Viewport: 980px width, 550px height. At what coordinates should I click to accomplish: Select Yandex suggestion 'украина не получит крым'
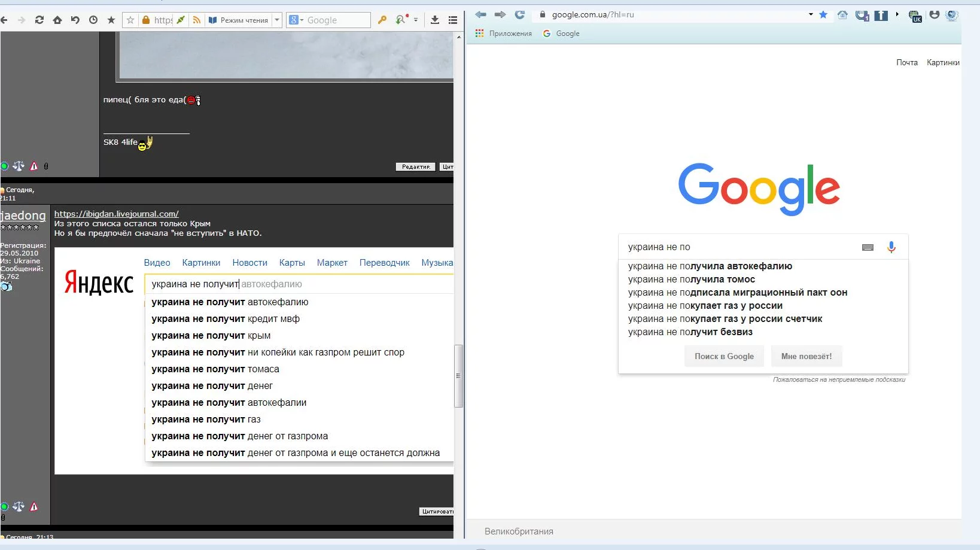pos(211,336)
